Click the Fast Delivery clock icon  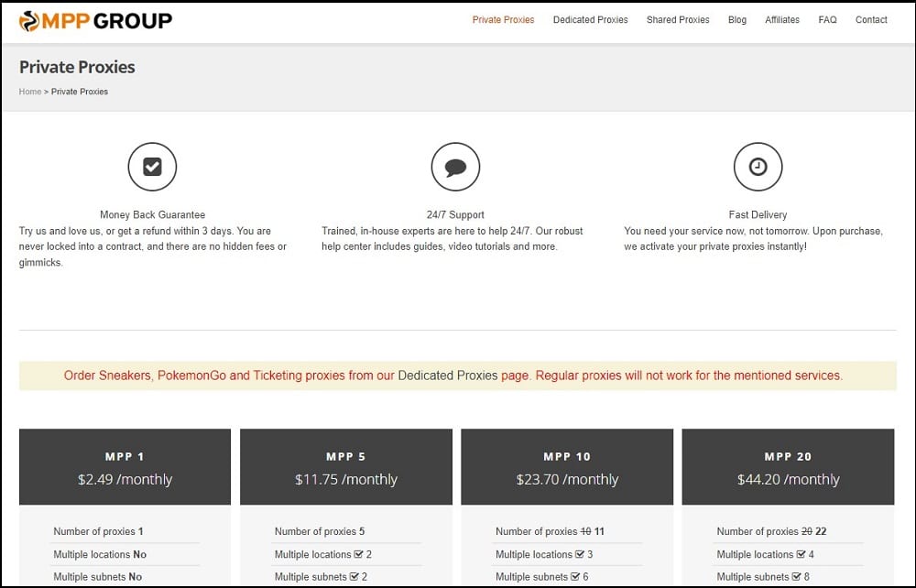[758, 167]
